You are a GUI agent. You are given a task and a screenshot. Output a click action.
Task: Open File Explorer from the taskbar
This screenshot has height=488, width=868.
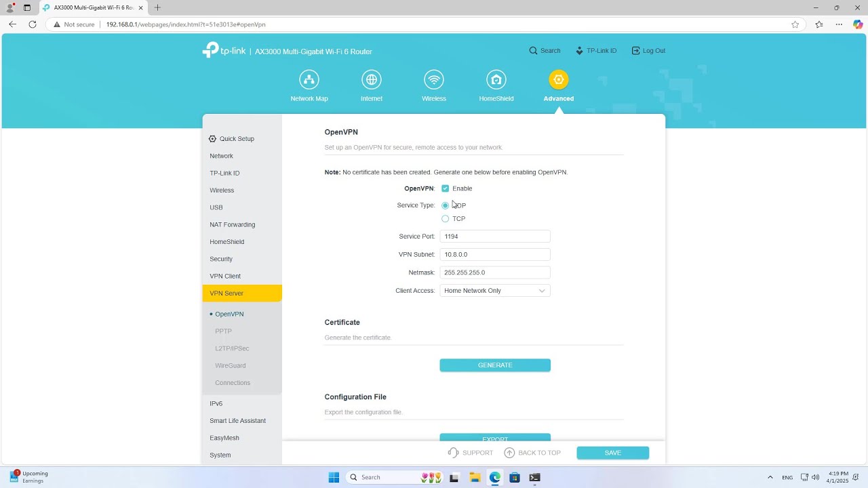tap(475, 477)
